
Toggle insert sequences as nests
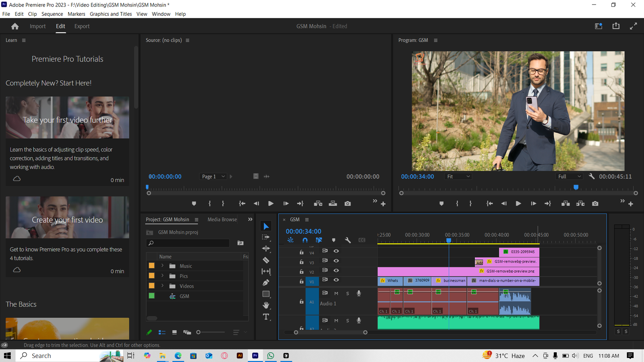pyautogui.click(x=291, y=240)
